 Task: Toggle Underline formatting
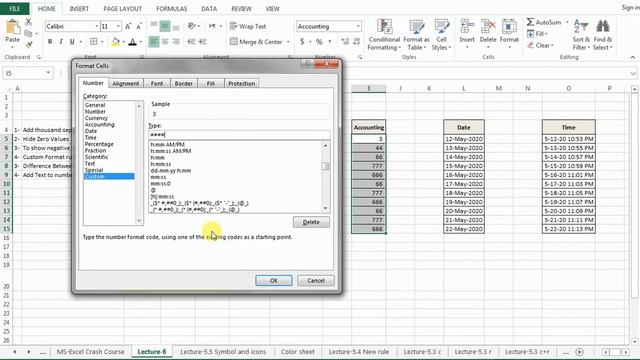(72, 42)
